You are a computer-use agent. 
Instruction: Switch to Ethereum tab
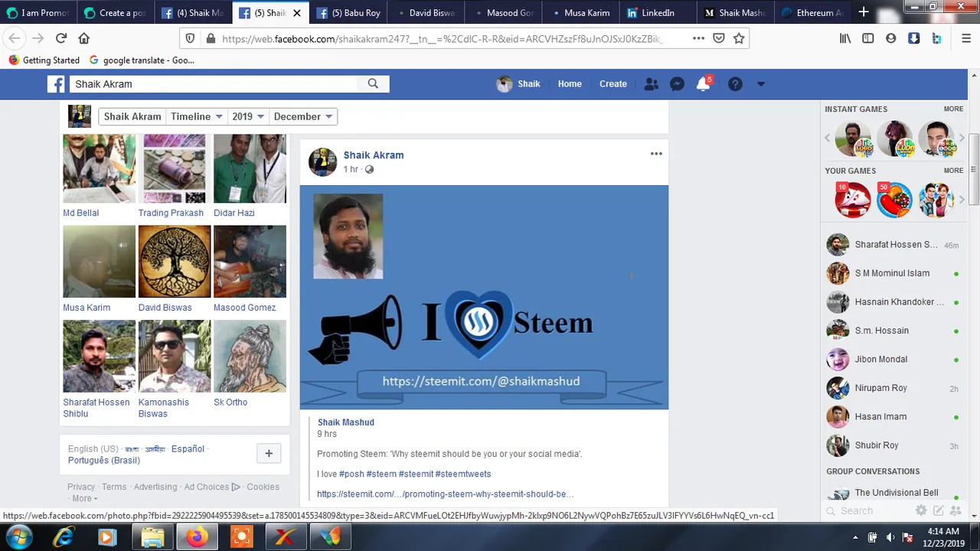(x=812, y=13)
